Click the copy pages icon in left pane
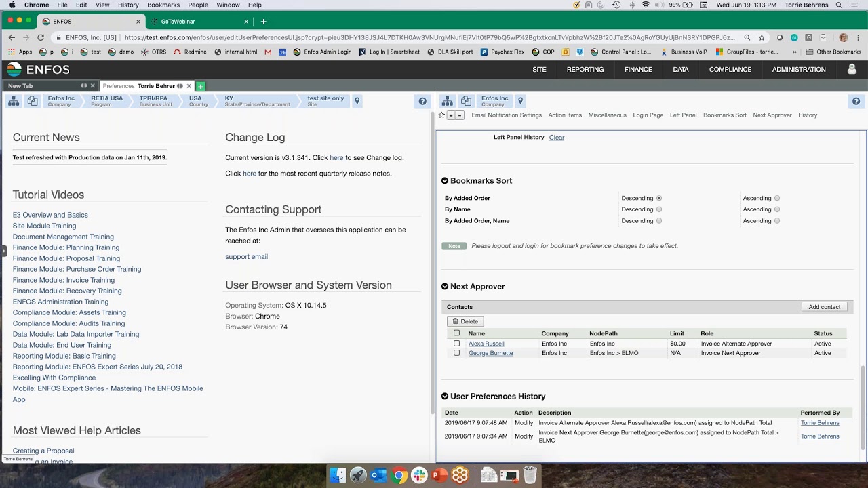Screen dimensions: 868x488 click(33, 101)
